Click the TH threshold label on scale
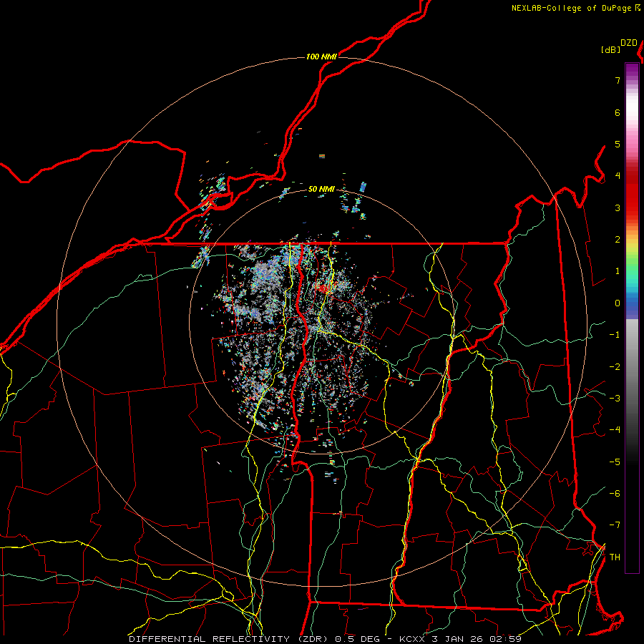The width and height of the screenshot is (644, 644). (x=615, y=557)
